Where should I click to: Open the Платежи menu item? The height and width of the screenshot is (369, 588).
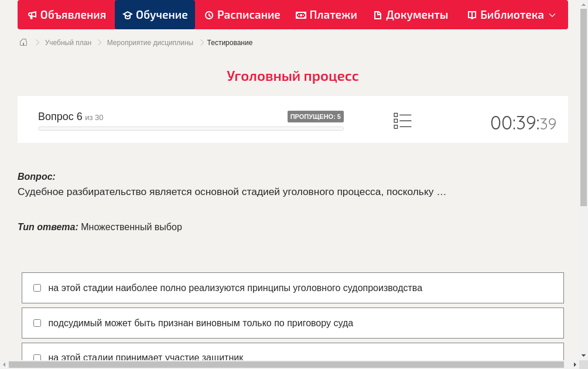pos(326,15)
